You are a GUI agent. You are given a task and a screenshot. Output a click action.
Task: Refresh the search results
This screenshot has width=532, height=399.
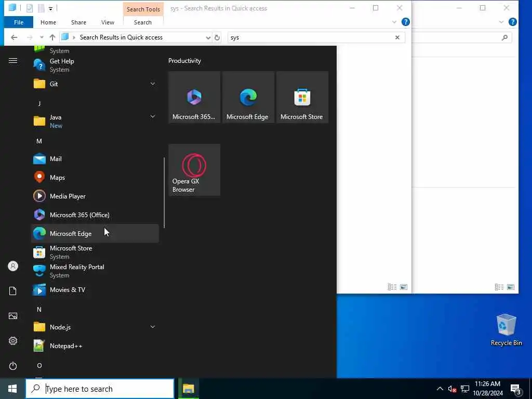(x=217, y=37)
